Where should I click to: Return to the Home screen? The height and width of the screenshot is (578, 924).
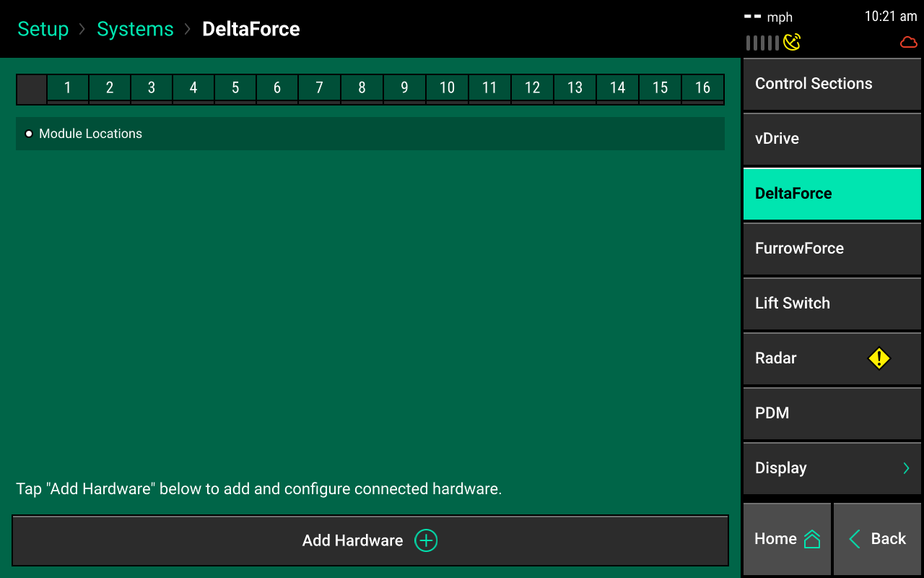pyautogui.click(x=787, y=539)
